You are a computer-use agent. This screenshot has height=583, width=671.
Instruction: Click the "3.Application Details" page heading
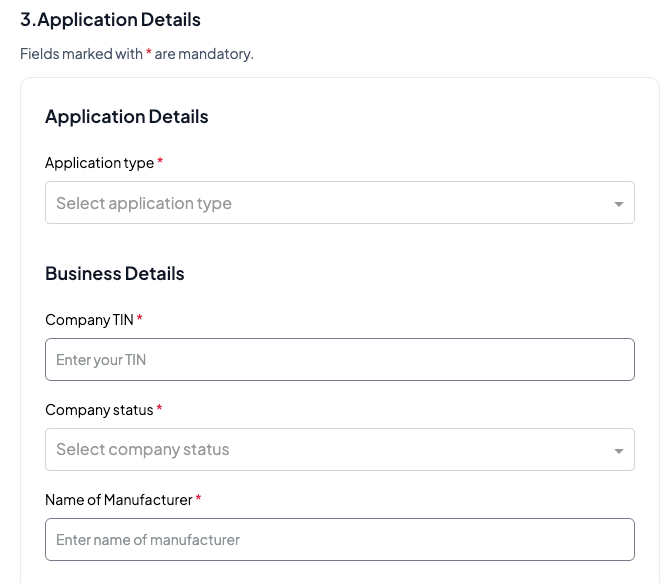coord(110,20)
